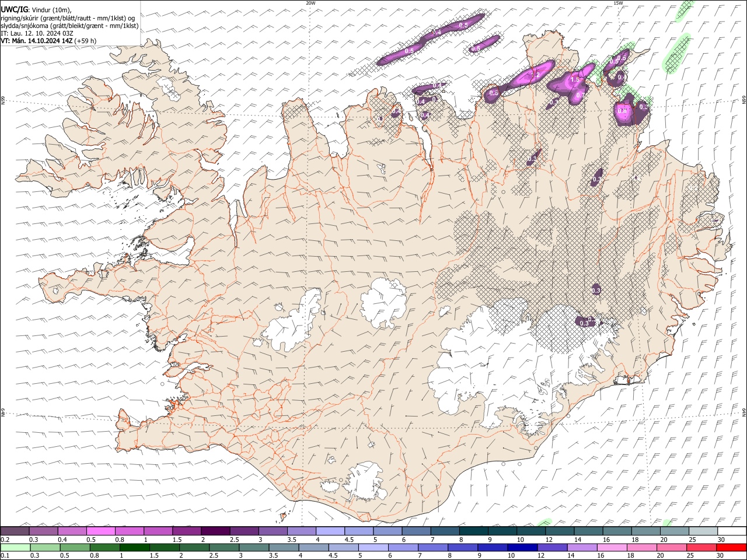This screenshot has height=560, width=747.
Task: Click the red swatch labeled 30 in the bottom legend row
Action: pyautogui.click(x=731, y=547)
